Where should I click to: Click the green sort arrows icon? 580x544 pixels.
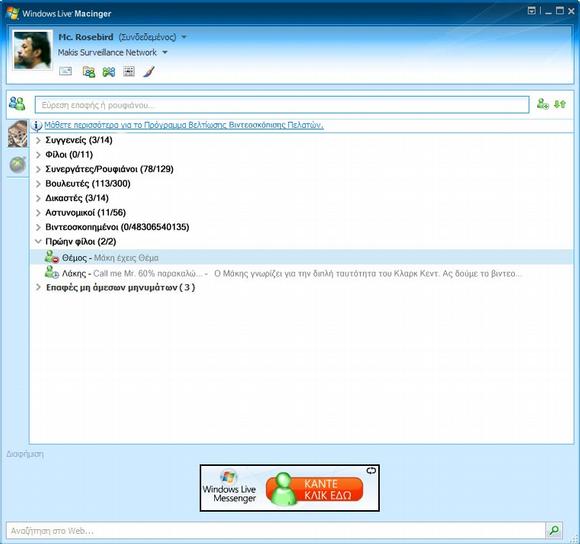click(560, 104)
